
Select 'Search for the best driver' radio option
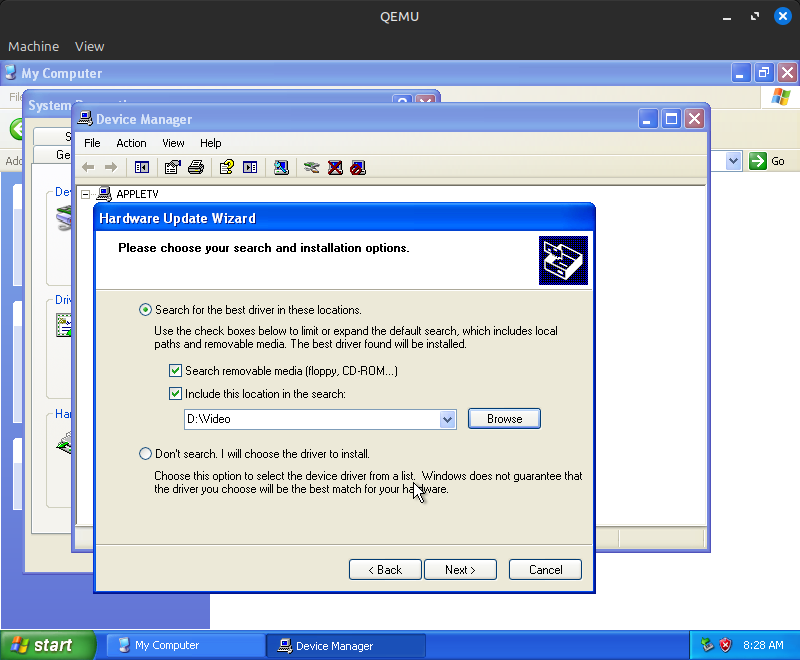click(x=145, y=310)
